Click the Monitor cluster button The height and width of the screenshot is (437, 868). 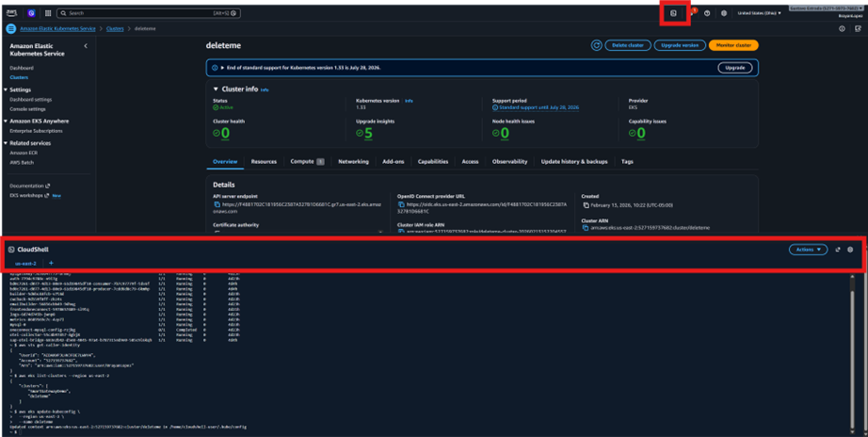(x=733, y=45)
